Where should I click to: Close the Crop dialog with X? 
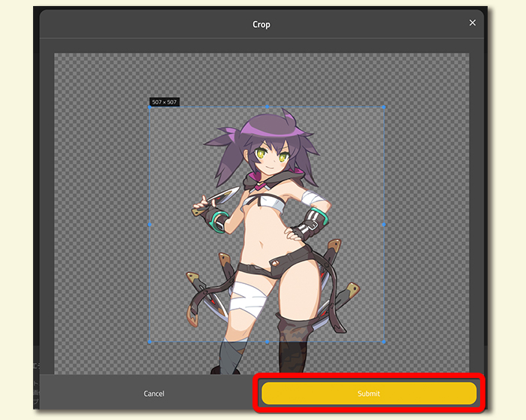tap(473, 23)
